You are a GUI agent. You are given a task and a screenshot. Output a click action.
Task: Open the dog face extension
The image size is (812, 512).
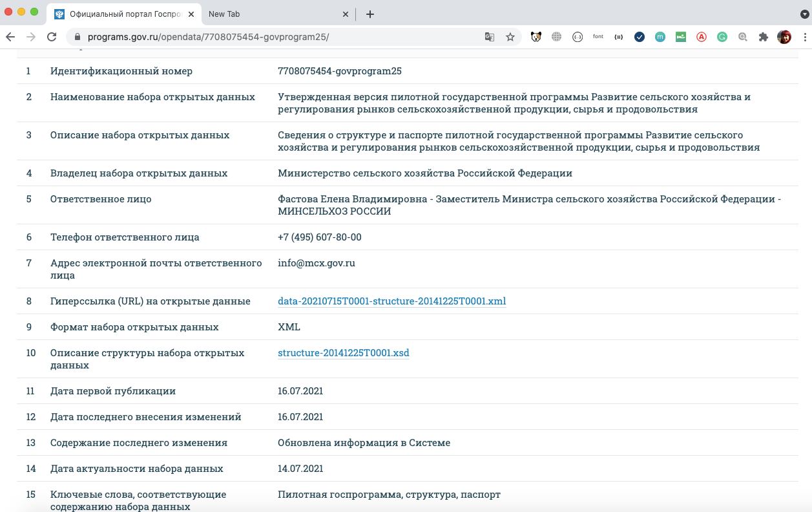[536, 37]
